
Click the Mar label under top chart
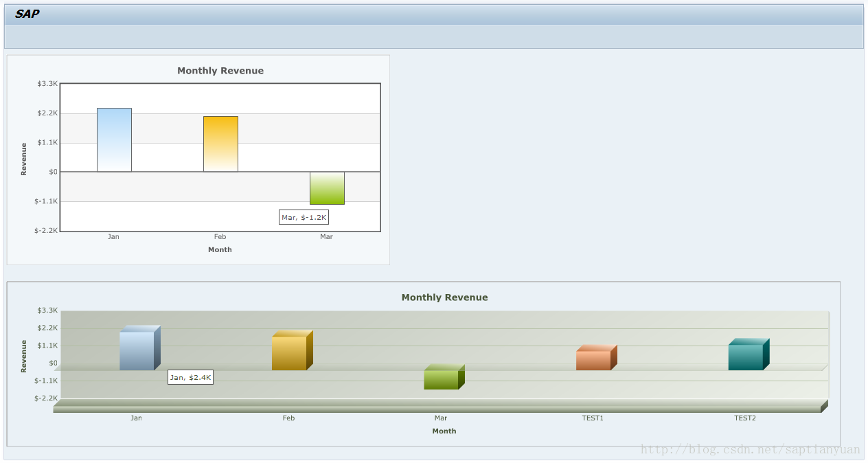point(327,236)
